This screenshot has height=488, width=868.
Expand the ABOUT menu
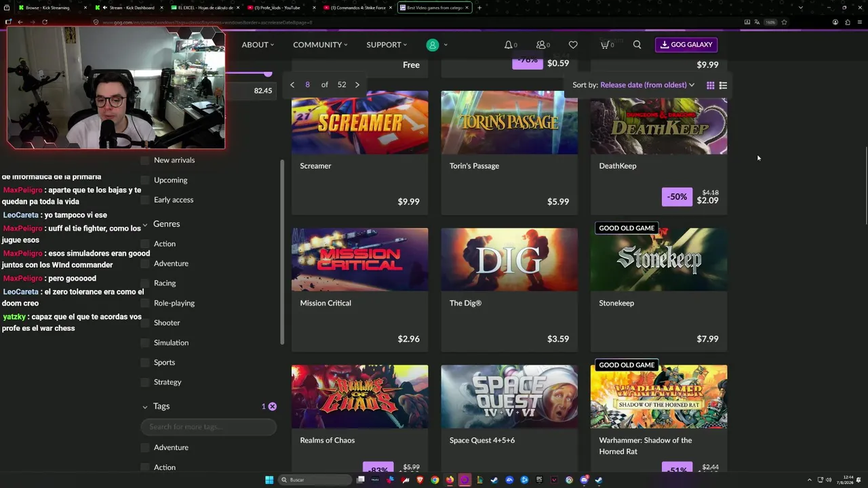tap(258, 45)
